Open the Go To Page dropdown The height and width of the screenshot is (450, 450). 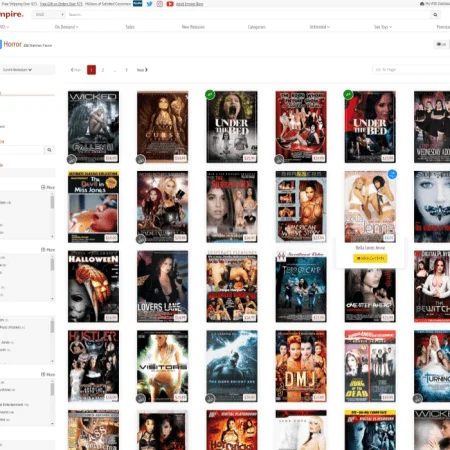(411, 70)
